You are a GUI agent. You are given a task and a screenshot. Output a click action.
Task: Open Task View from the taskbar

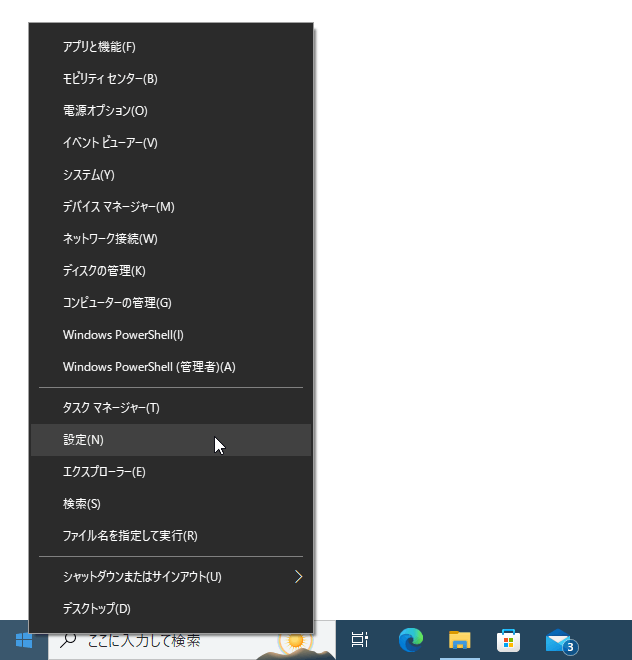pos(360,640)
